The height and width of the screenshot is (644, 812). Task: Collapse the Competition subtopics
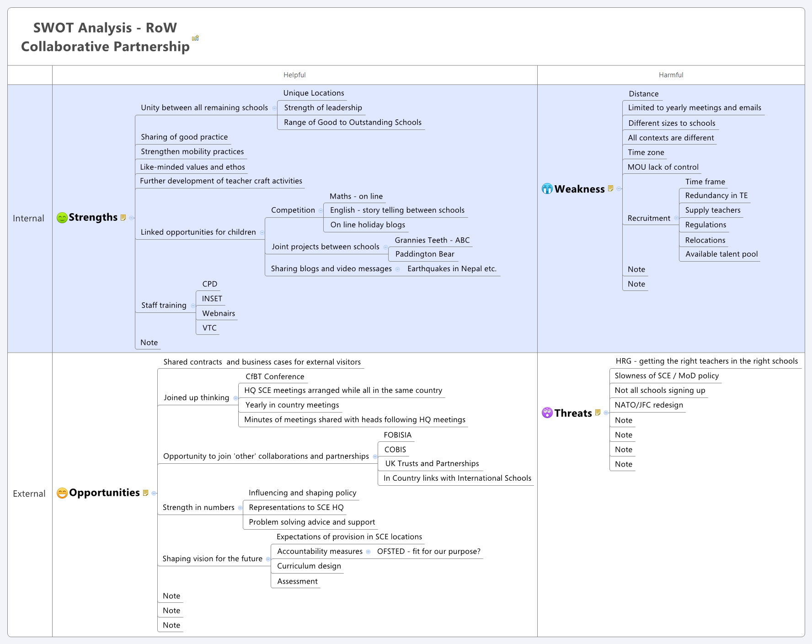coord(321,210)
